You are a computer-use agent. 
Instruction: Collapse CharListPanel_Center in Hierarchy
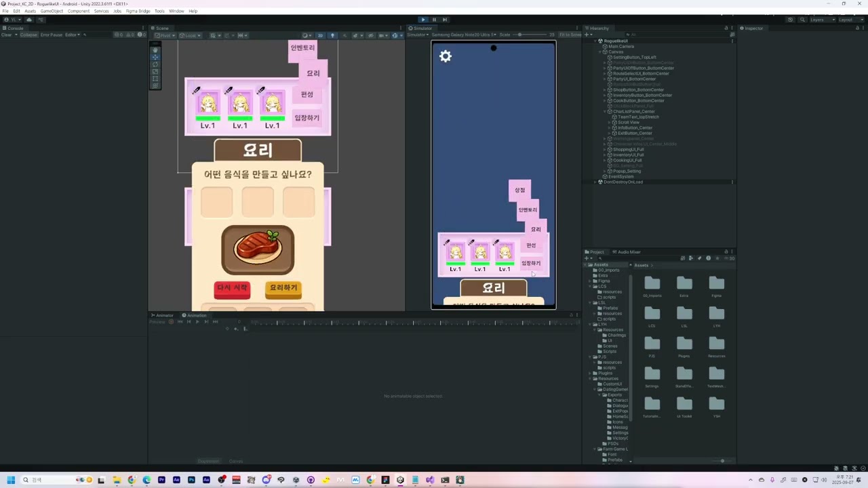click(606, 112)
